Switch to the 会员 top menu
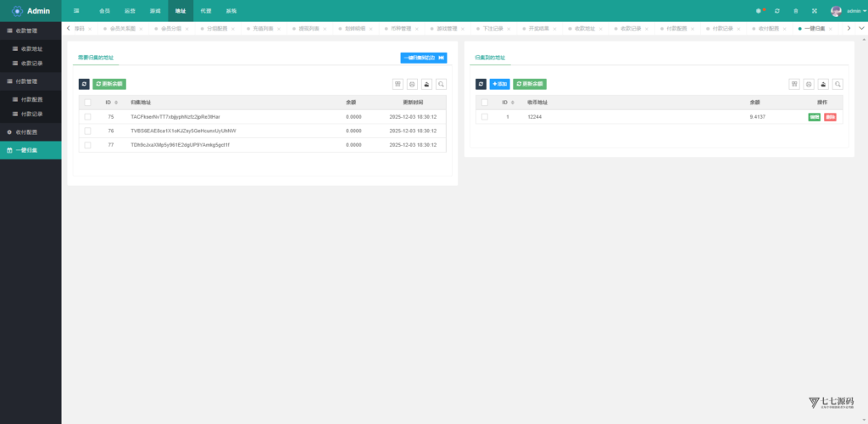The height and width of the screenshot is (424, 868). point(104,10)
